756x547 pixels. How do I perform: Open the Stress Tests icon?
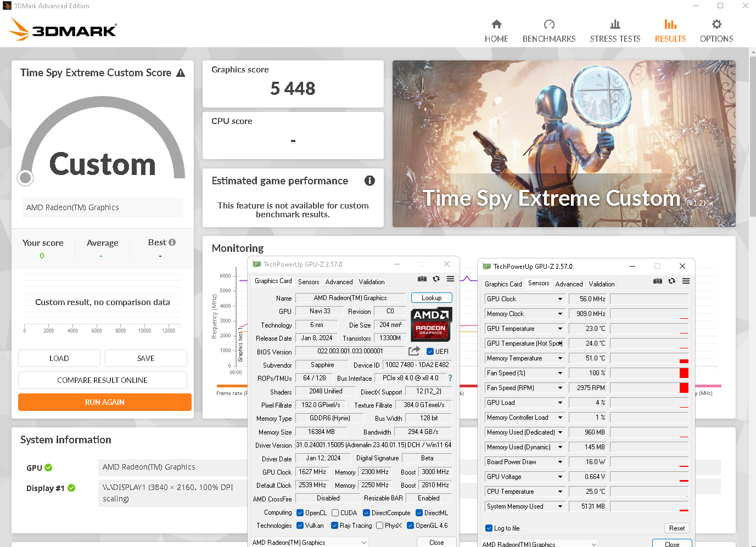[x=615, y=25]
